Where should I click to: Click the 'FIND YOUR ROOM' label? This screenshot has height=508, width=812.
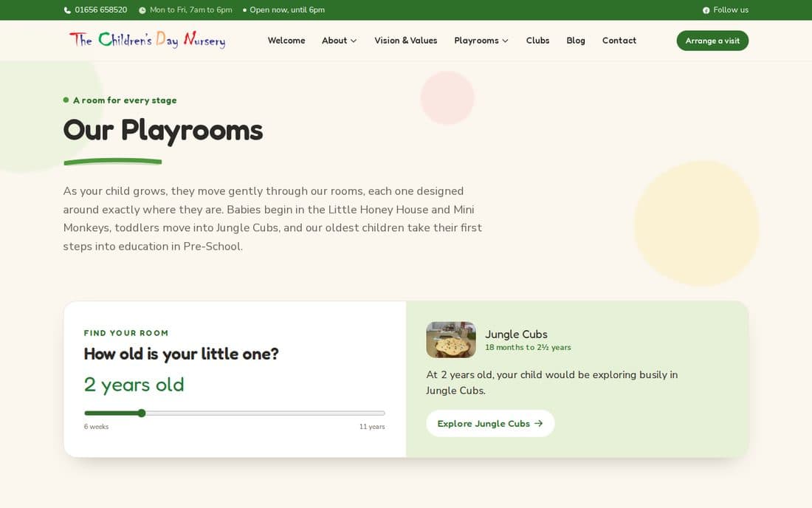coord(125,333)
